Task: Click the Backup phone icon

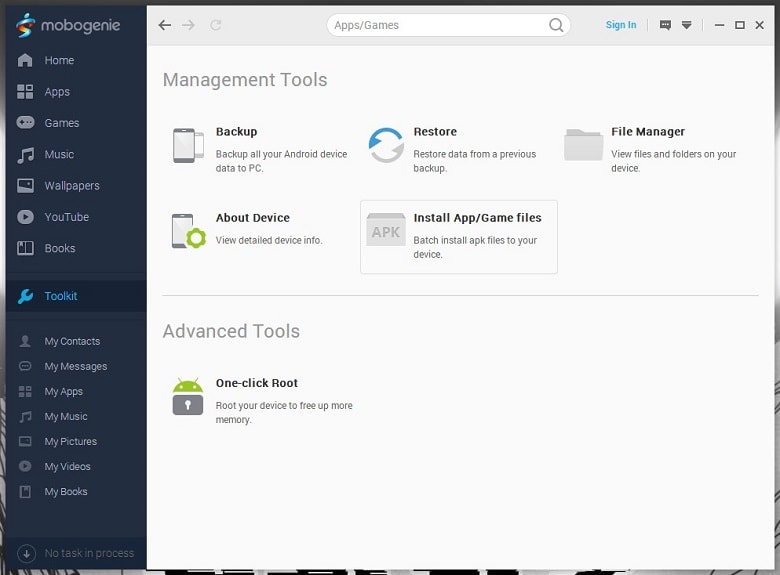Action: (189, 145)
